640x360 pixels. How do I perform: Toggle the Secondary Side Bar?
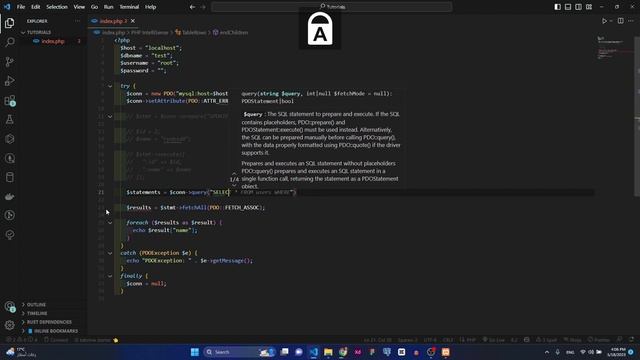coord(578,7)
